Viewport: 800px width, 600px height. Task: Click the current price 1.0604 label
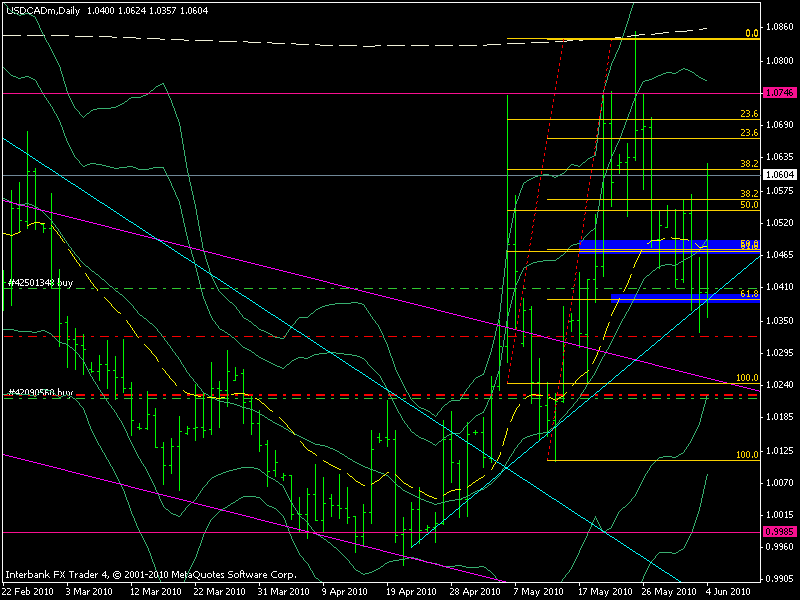tap(778, 174)
